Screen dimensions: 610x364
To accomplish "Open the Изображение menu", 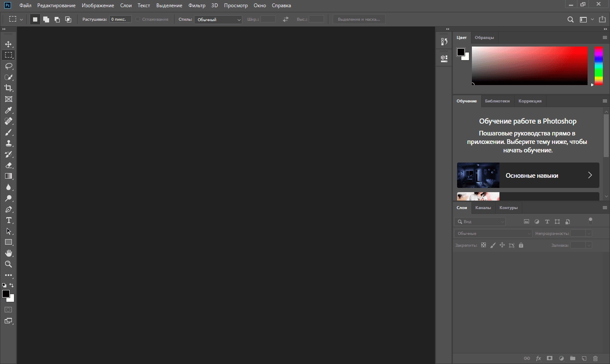I will point(98,6).
